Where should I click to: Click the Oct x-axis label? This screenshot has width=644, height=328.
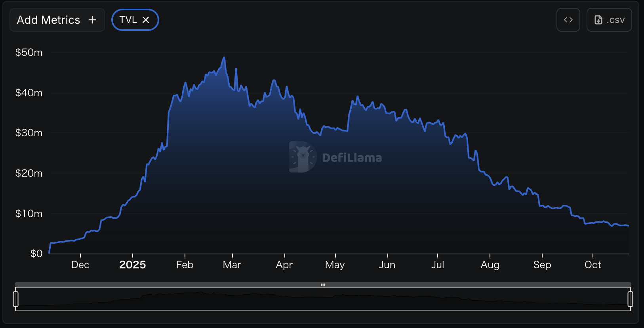(x=593, y=265)
